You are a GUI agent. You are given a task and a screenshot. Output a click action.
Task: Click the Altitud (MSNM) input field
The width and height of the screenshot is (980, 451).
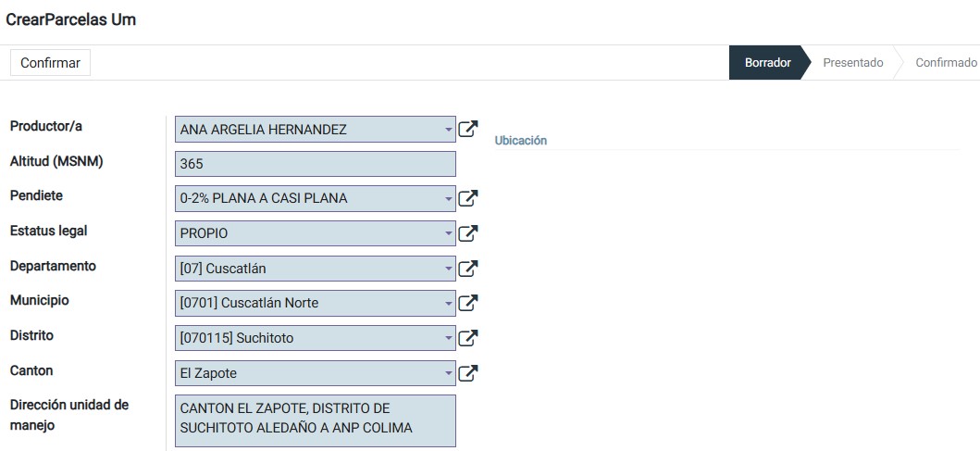point(315,164)
